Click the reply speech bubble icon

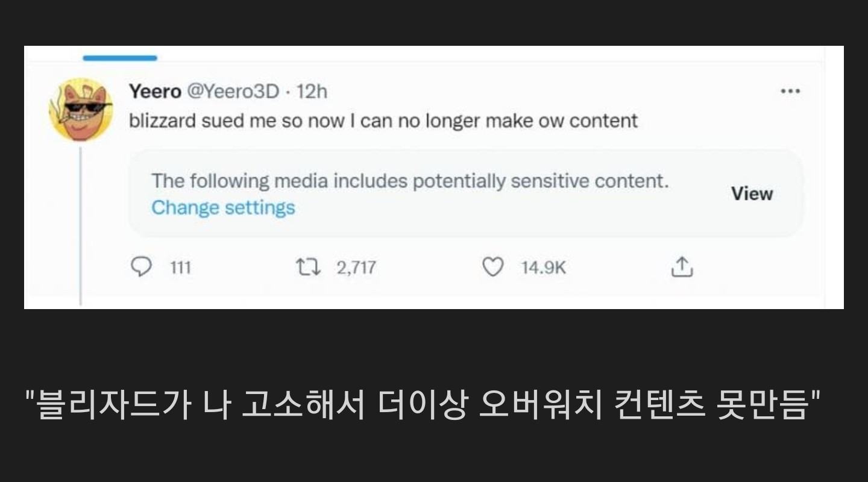141,267
